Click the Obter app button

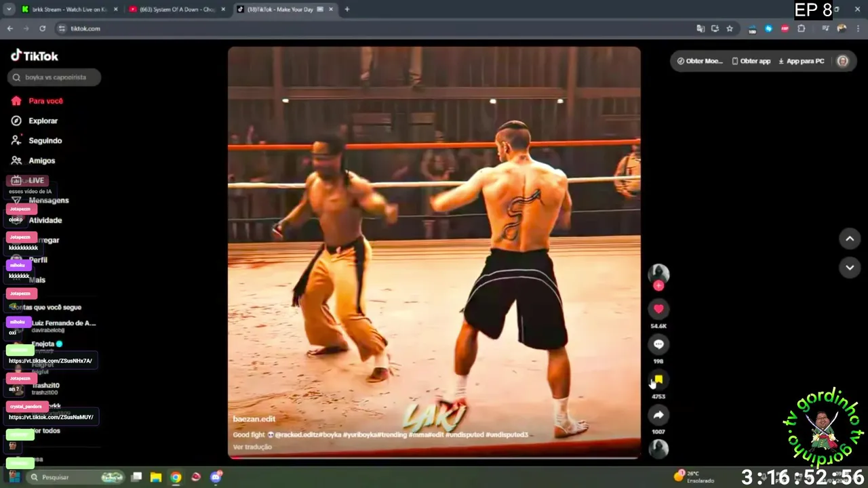point(751,61)
